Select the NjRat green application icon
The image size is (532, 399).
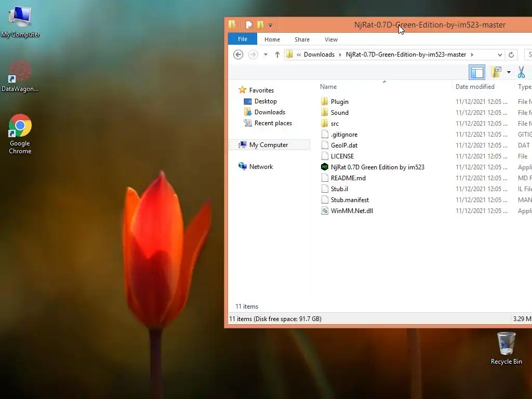click(x=325, y=167)
